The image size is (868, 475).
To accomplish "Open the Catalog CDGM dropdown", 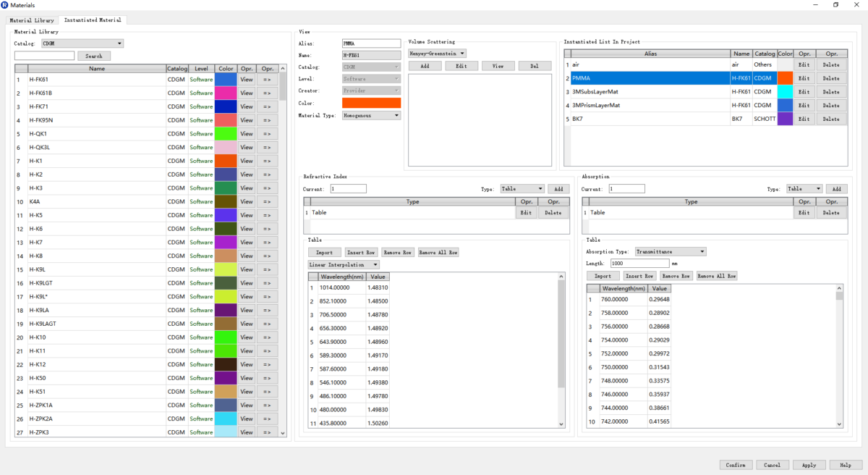I will [x=82, y=43].
